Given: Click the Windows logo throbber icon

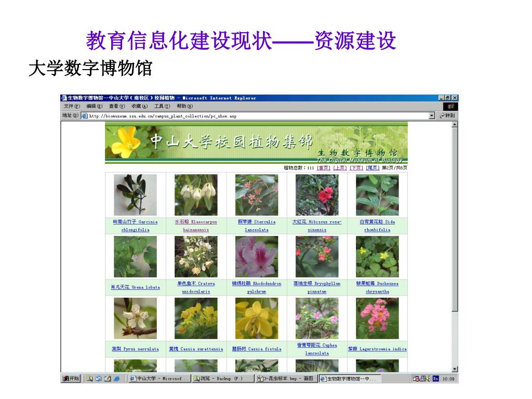Looking at the screenshot, I should pos(450,106).
